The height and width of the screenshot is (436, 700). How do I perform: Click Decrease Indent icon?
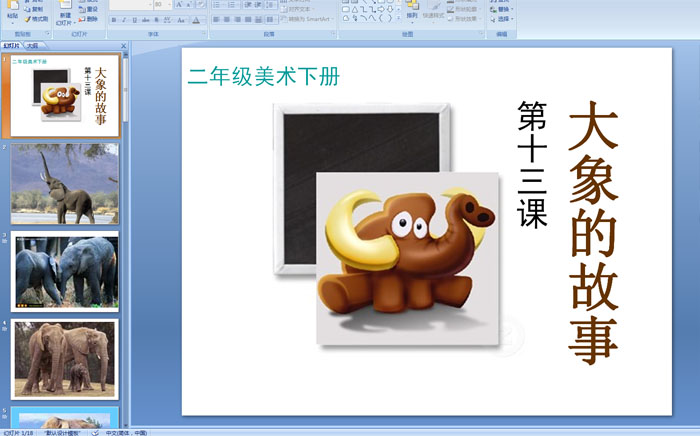(x=248, y=5)
